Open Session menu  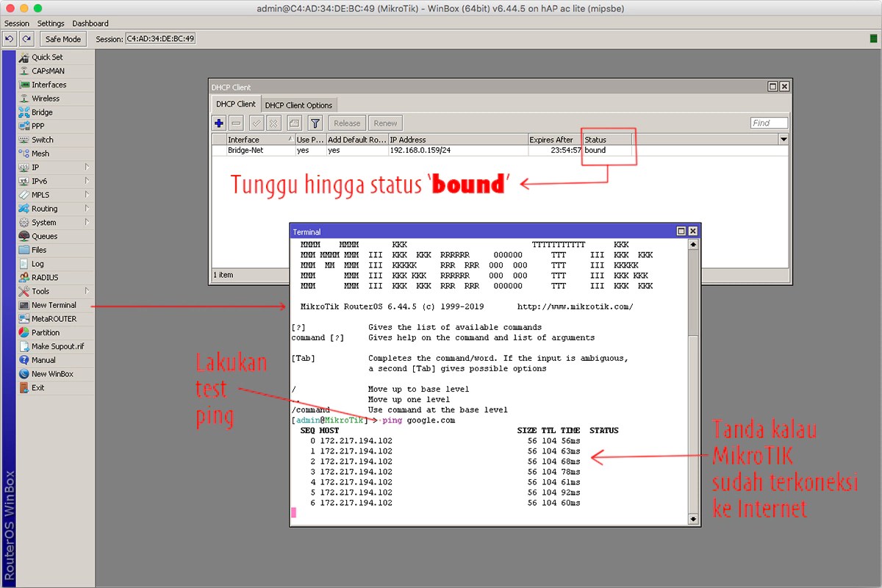(17, 24)
